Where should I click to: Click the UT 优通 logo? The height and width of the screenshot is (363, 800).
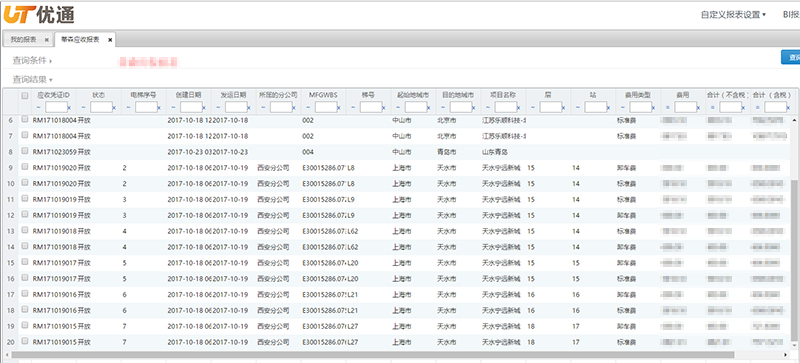[38, 14]
